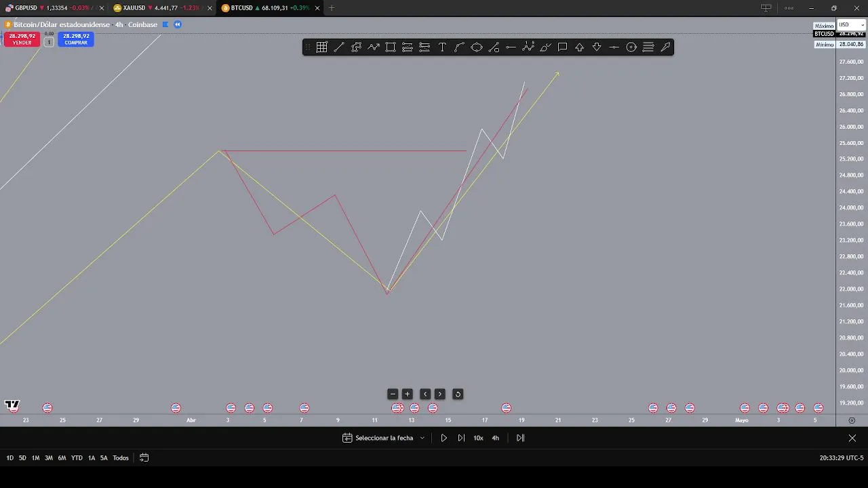Viewport: 868px width, 488px height.
Task: Move chart right with arrow button
Action: [x=440, y=394]
